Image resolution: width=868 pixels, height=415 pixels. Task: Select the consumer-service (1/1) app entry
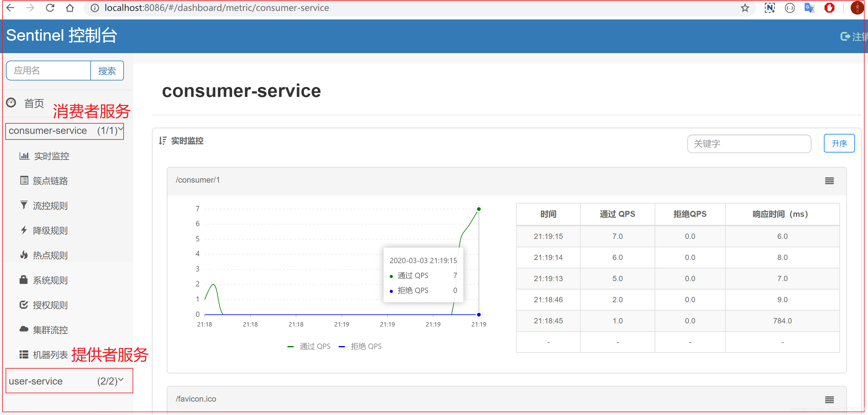click(x=65, y=131)
